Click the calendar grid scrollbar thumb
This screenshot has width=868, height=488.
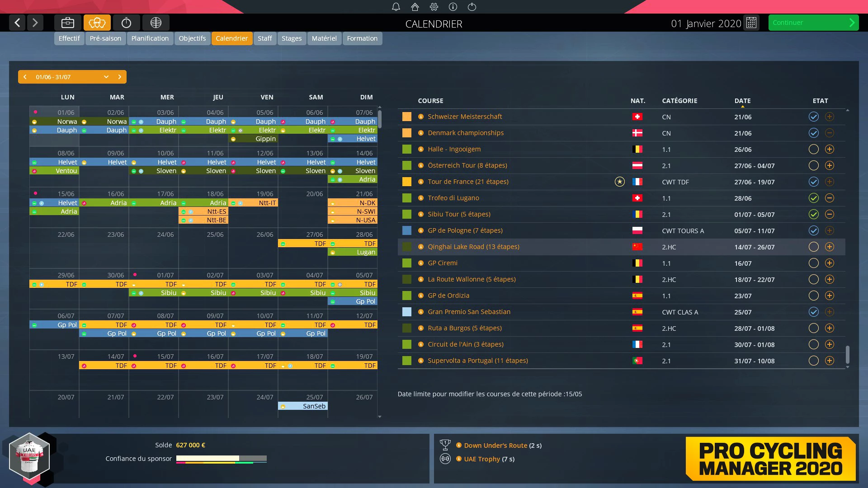tap(380, 119)
